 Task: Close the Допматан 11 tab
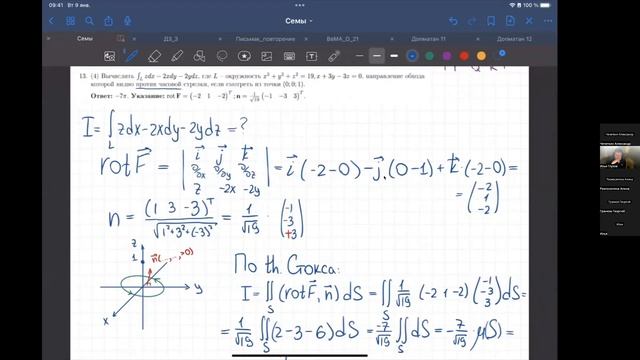(392, 39)
